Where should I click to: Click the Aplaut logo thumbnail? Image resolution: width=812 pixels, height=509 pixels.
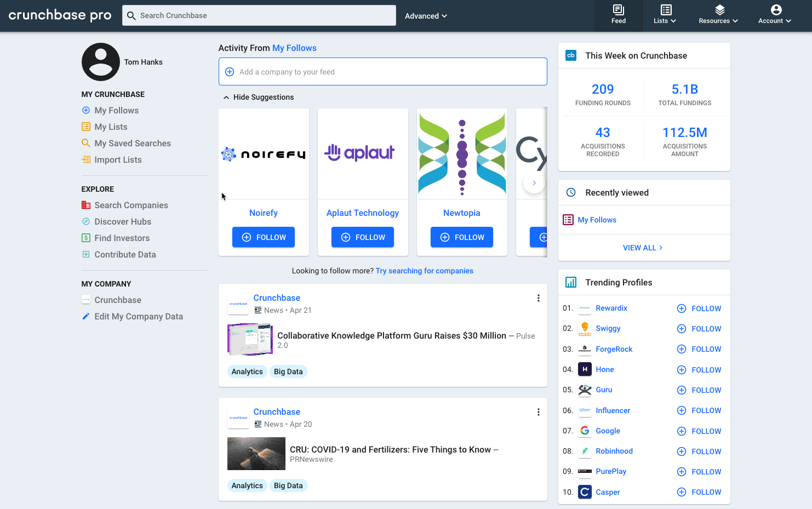pos(363,154)
